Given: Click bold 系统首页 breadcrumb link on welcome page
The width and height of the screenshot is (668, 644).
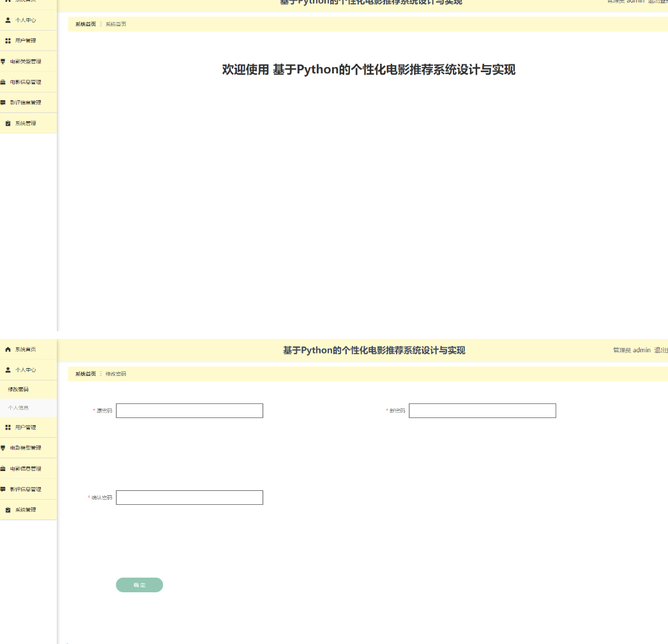Looking at the screenshot, I should (x=86, y=24).
